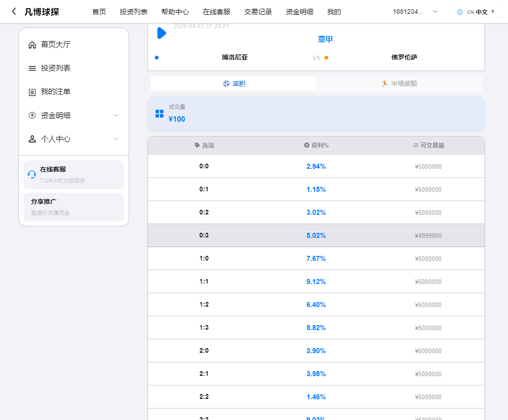Select the 2:0 score option row
The image size is (508, 420).
316,350
